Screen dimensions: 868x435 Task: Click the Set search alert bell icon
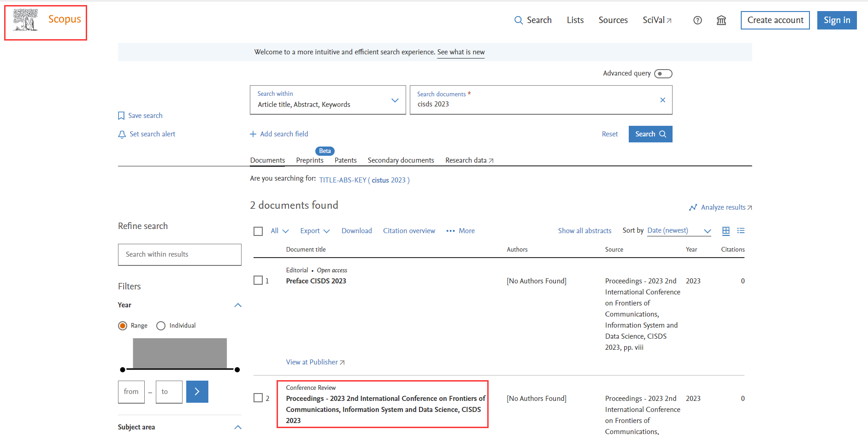[x=122, y=134]
